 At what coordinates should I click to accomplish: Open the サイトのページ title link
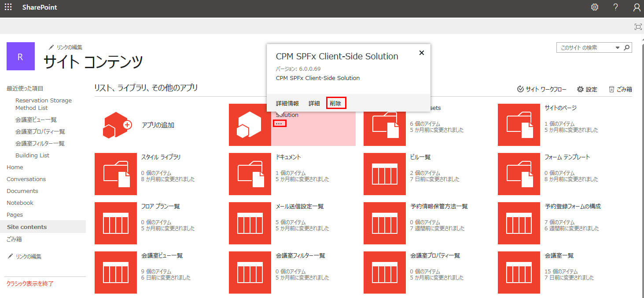pos(560,108)
